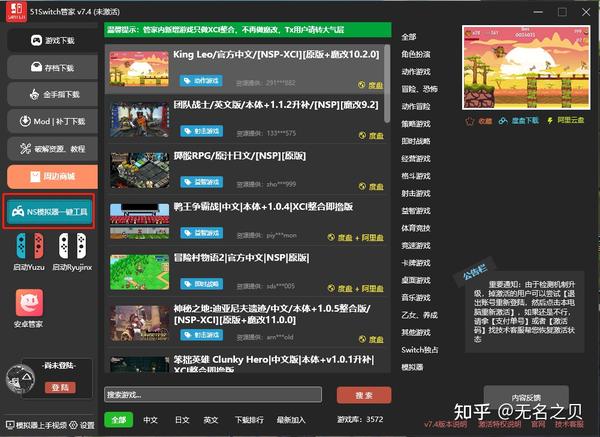600x437 pixels.
Task: Select 音乐游戏 genre category
Action: coord(416,297)
